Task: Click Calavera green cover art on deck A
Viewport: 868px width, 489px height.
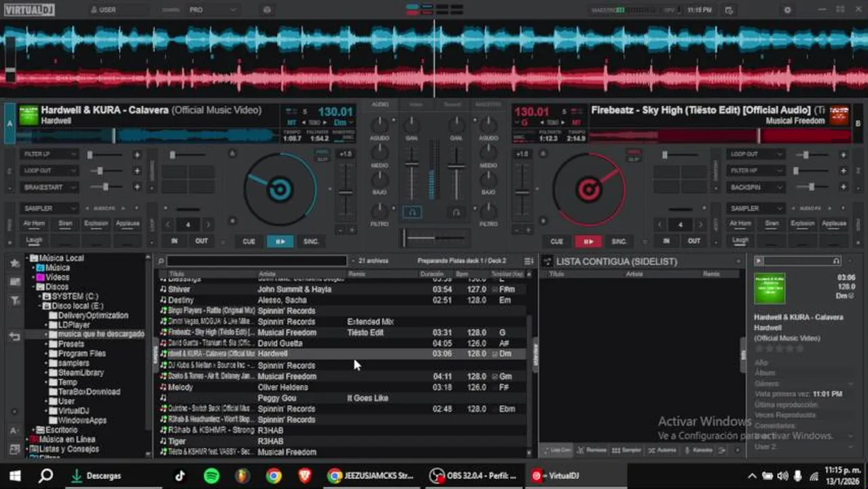Action: coord(29,115)
